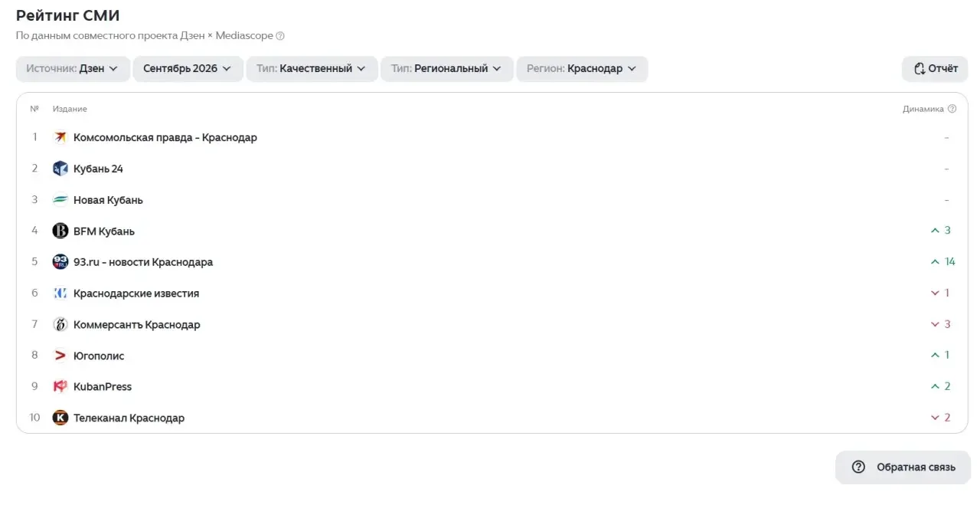Viewport: 980px width, 505px height.
Task: Open the Краснодарские известия publication
Action: (x=136, y=293)
